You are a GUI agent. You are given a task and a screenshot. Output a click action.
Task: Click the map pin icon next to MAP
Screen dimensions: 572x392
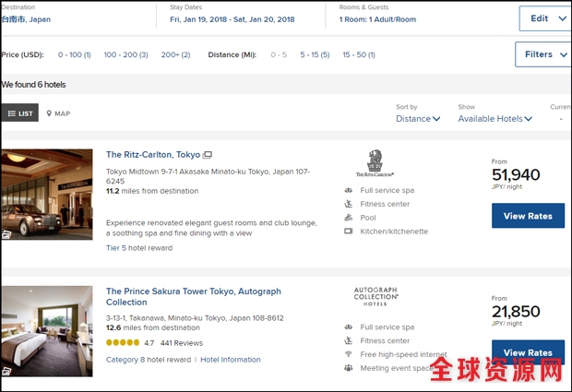49,113
